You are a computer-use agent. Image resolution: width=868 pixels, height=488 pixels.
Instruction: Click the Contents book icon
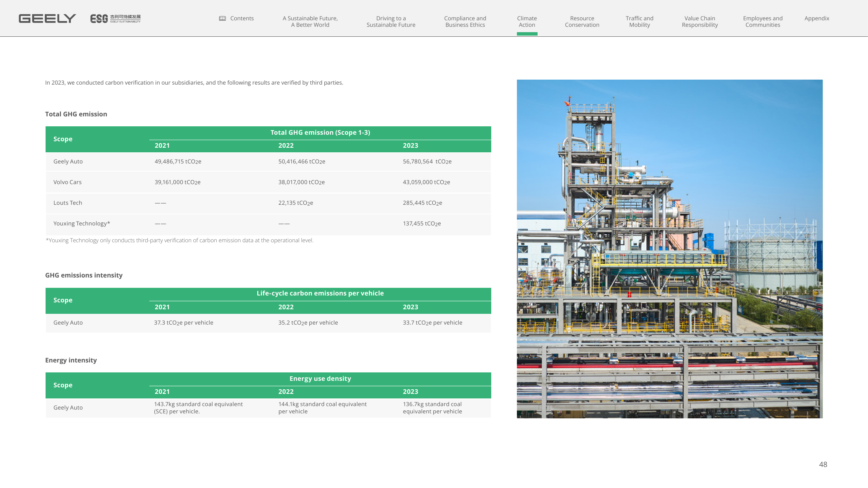(222, 18)
